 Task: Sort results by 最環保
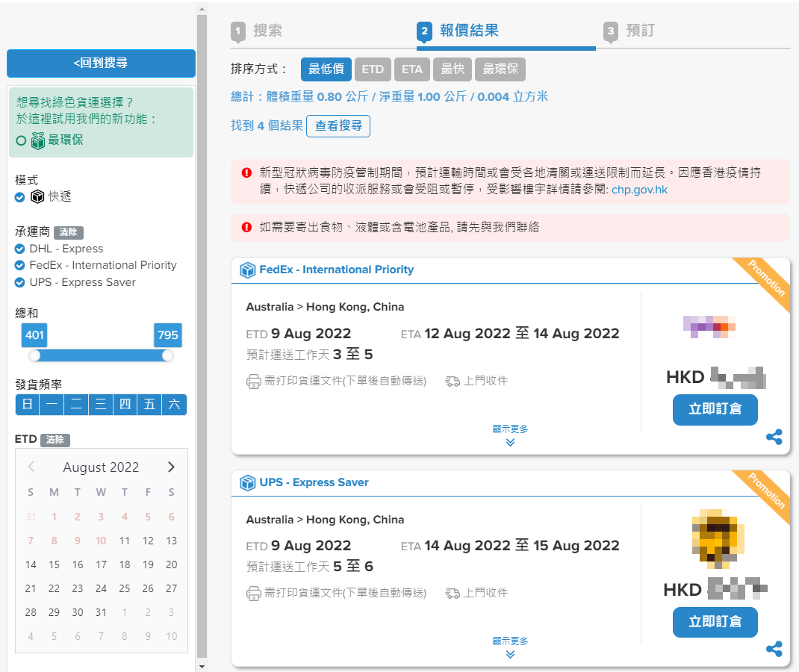(500, 69)
